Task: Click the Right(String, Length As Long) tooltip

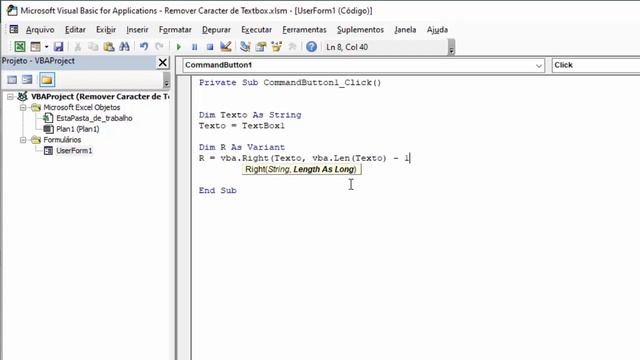Action: [x=302, y=169]
